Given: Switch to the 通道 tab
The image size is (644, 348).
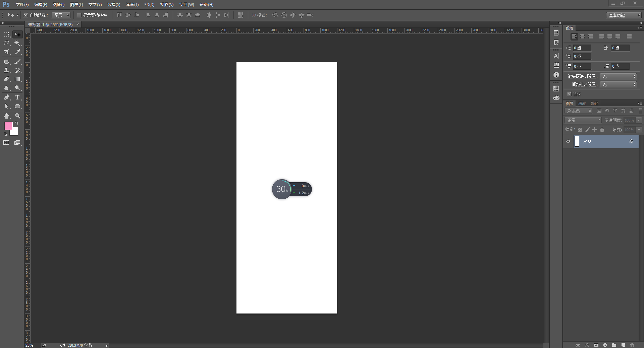Looking at the screenshot, I should click(582, 103).
